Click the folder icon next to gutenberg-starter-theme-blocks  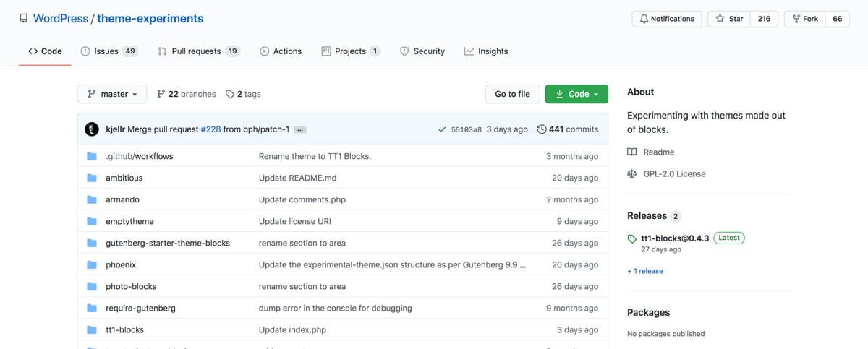(92, 243)
